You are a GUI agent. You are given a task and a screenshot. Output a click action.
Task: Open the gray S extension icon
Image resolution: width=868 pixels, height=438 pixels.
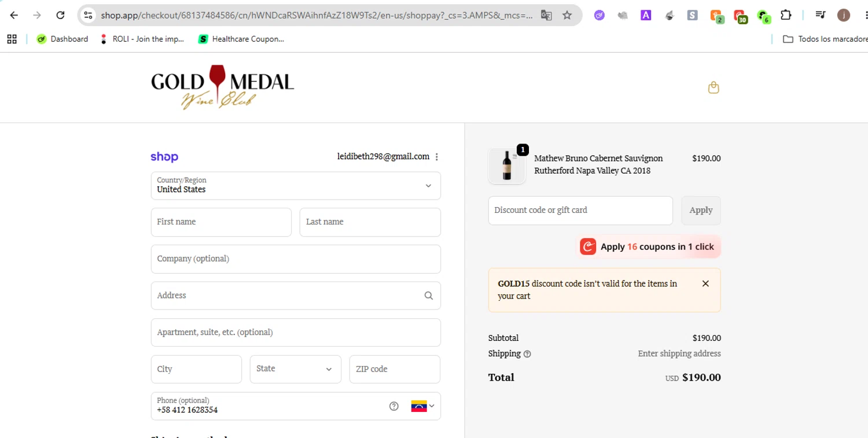pyautogui.click(x=692, y=16)
